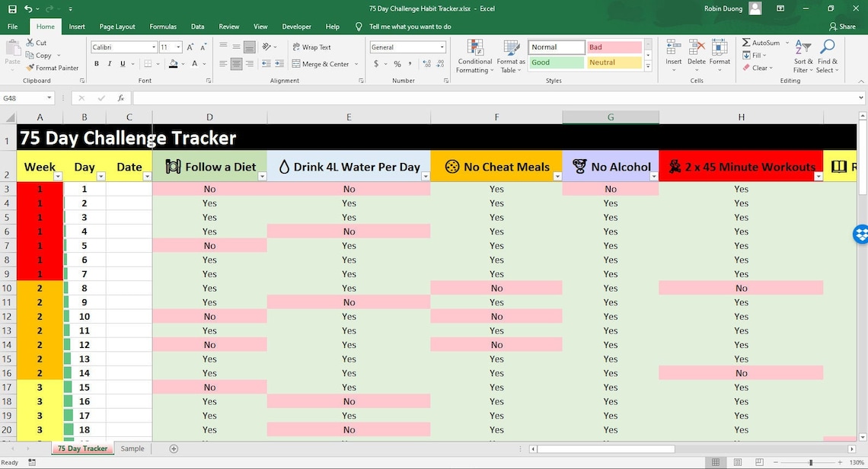Cut the selected cells
The height and width of the screenshot is (469, 868).
coord(37,43)
